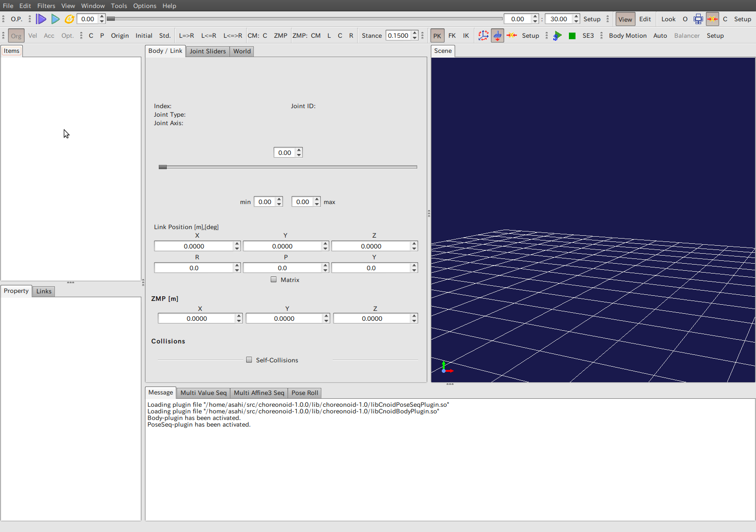Click the purple play-from-start animation icon
Screen dimensions: 756x532
pyautogui.click(x=41, y=19)
